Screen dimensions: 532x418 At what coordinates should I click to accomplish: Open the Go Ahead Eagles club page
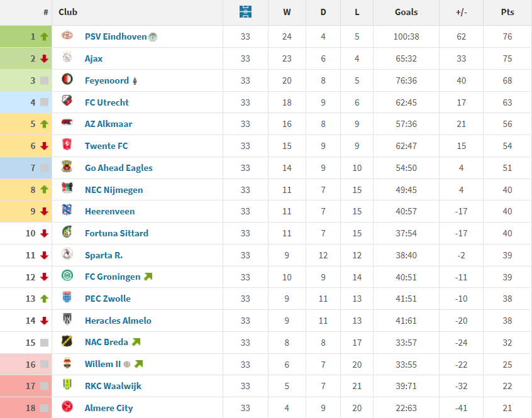tap(119, 168)
